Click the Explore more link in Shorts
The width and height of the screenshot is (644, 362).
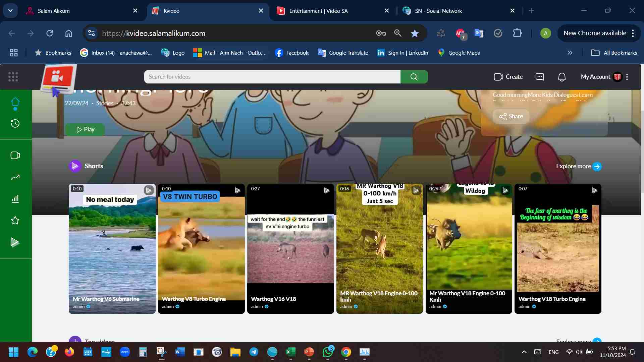coord(573,166)
